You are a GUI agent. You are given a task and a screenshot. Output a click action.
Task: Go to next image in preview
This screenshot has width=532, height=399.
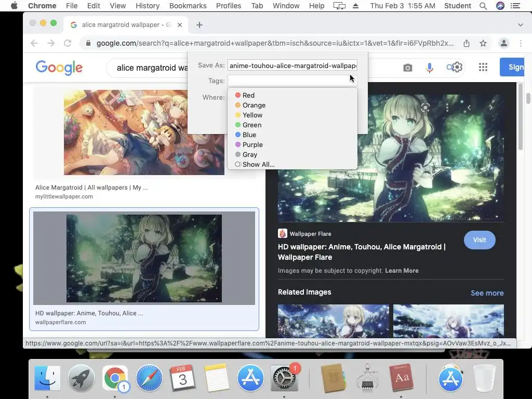click(x=490, y=108)
